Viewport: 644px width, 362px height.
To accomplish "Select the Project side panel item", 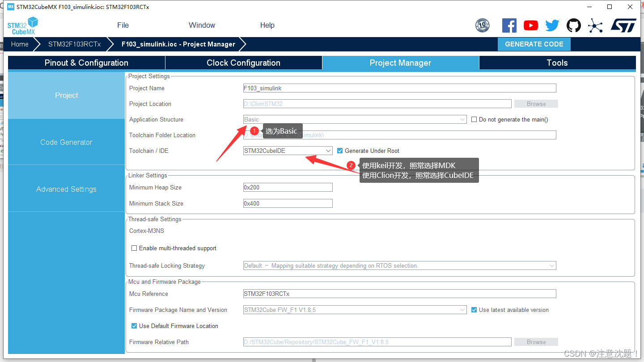I will point(67,95).
